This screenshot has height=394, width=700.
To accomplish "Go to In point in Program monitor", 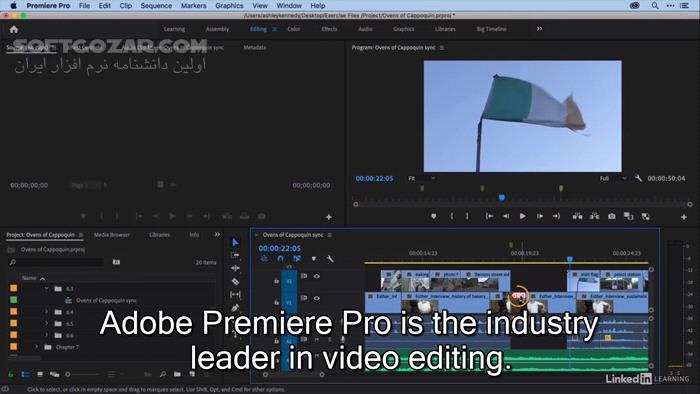I will [489, 216].
